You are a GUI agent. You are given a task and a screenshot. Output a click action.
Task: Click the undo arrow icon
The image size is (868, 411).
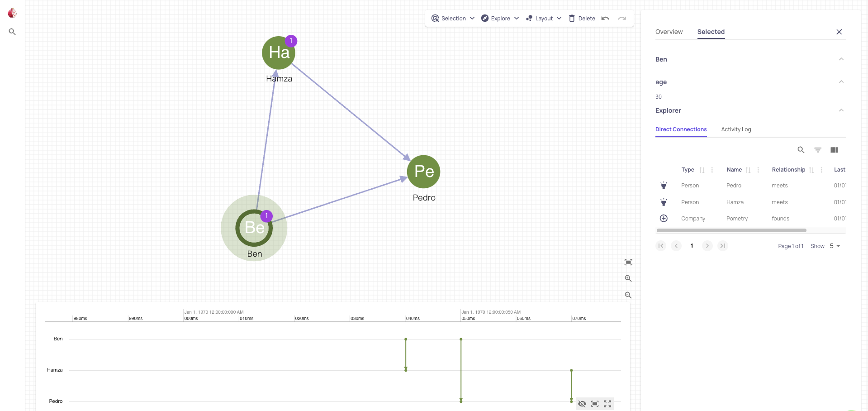click(605, 19)
